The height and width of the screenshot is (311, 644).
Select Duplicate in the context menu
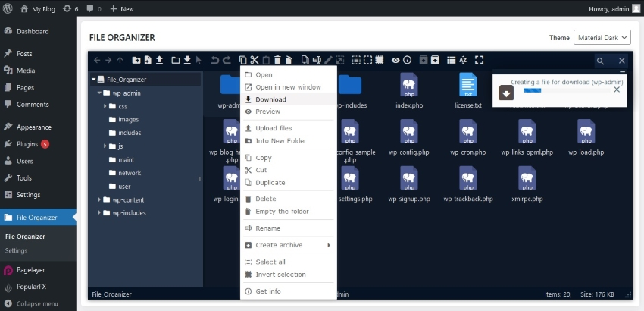point(289,182)
